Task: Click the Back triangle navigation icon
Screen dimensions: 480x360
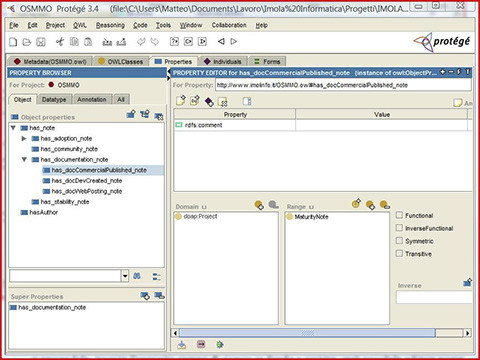Action: point(221,41)
